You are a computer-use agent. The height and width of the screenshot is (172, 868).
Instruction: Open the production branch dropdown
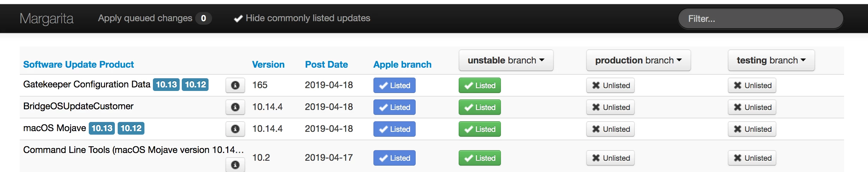[x=638, y=60]
